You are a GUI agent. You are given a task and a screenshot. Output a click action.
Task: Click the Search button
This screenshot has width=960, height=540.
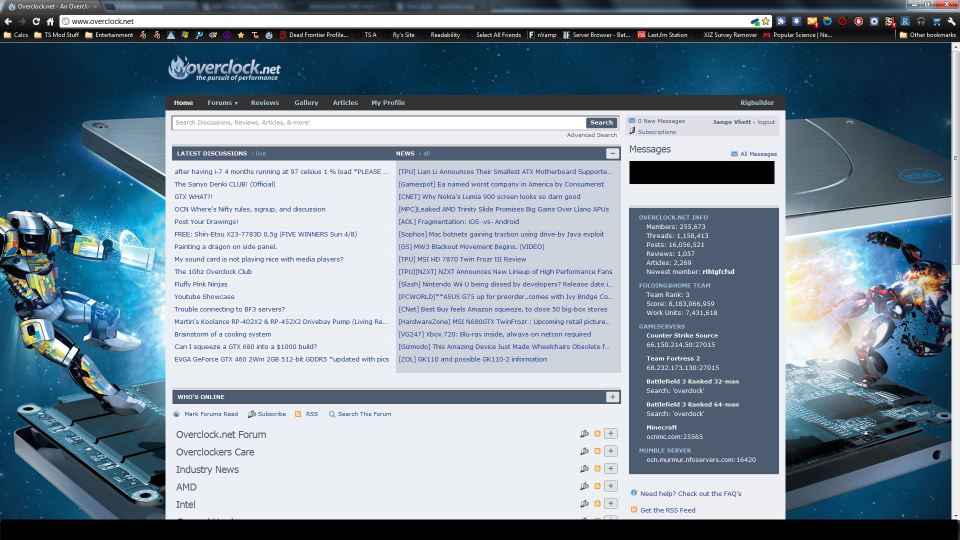pos(601,122)
